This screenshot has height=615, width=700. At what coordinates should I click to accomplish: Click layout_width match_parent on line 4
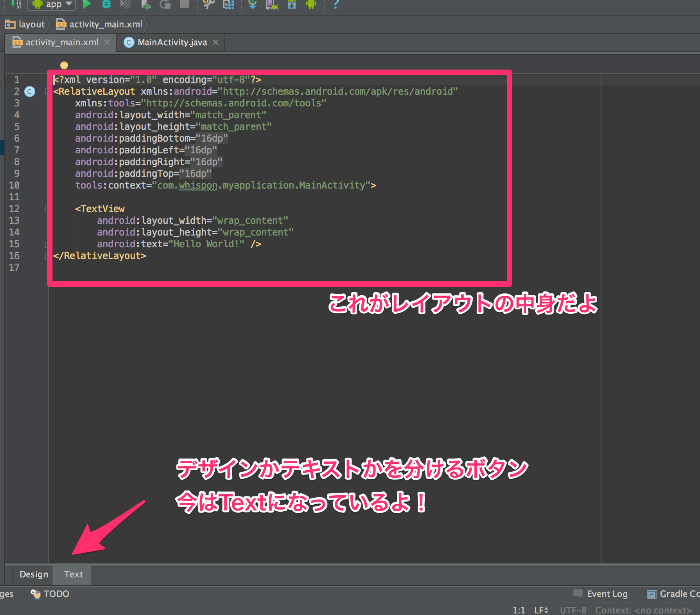click(171, 115)
